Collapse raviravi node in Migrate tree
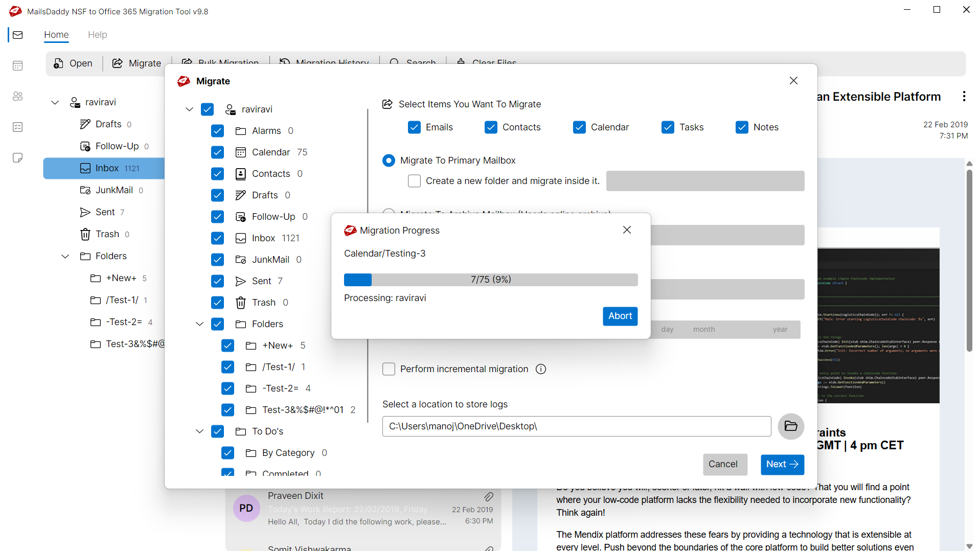This screenshot has width=980, height=551. (189, 109)
